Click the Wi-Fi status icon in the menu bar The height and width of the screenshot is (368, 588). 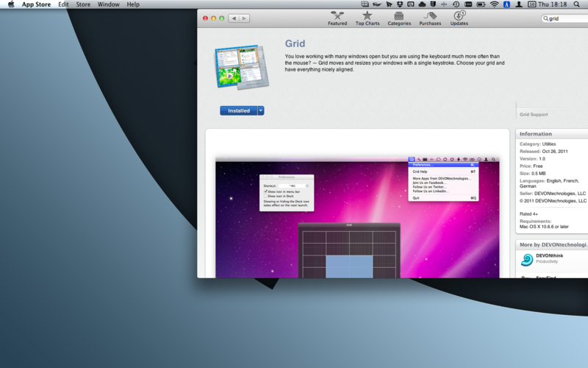pos(494,4)
